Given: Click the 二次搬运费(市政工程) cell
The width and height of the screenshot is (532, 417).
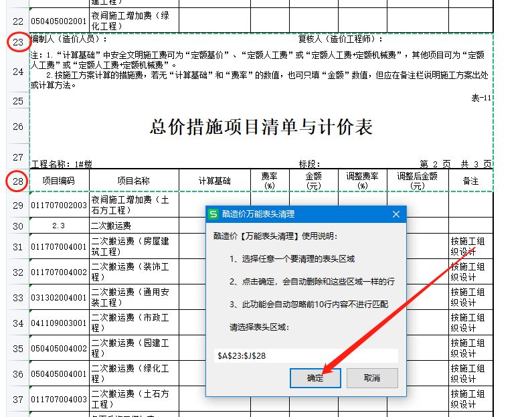Looking at the screenshot, I should point(134,323).
